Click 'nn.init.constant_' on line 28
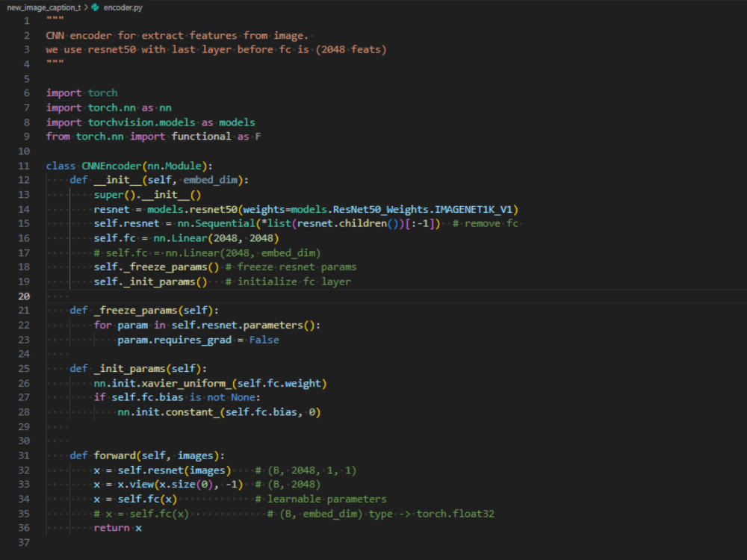747x560 pixels. [x=169, y=412]
